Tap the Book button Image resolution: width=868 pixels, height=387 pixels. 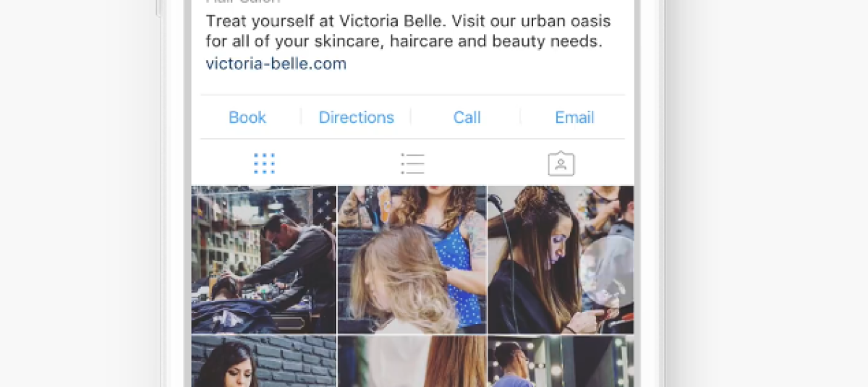click(247, 117)
